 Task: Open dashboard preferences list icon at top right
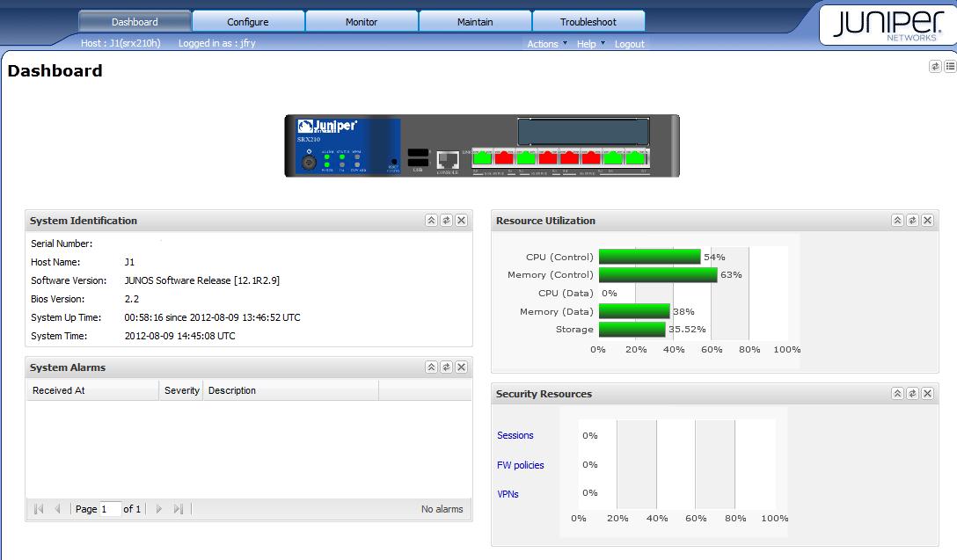pyautogui.click(x=950, y=66)
